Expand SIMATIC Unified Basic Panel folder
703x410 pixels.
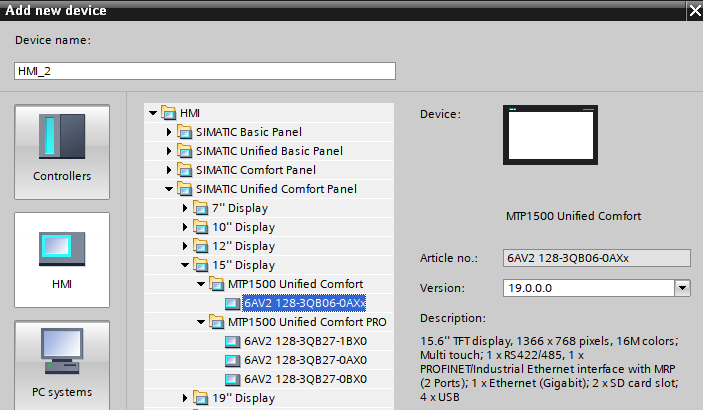[169, 151]
